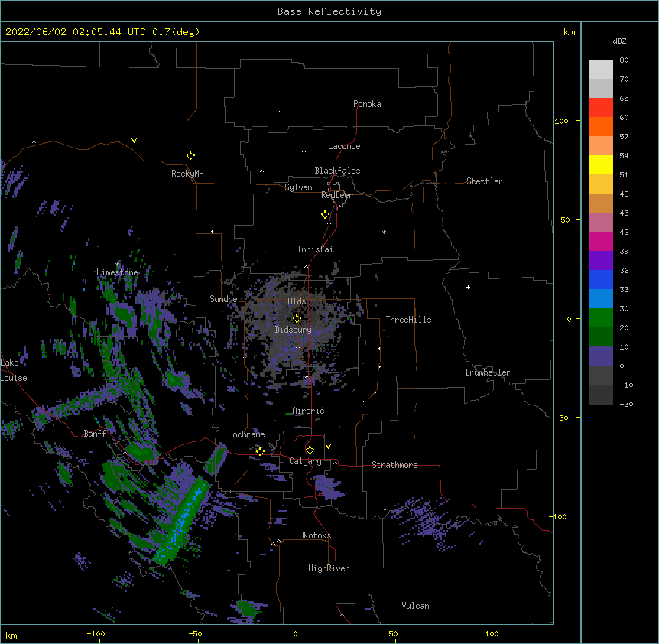
Task: Click the Banff town label
Action: [x=95, y=434]
